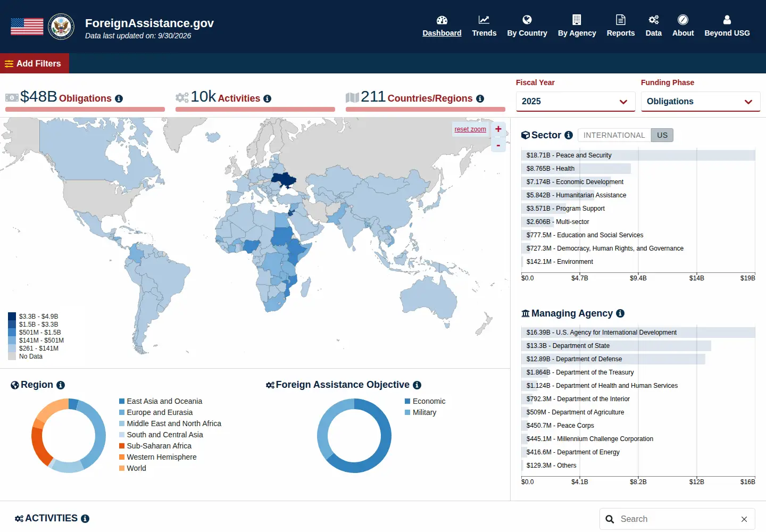766x532 pixels.
Task: Zoom in on map with plus button
Action: click(498, 129)
